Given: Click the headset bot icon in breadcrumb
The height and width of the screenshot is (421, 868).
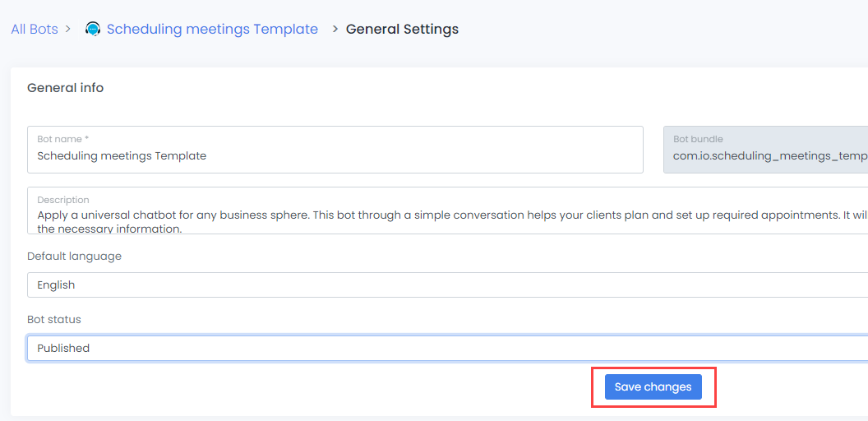Looking at the screenshot, I should point(93,30).
